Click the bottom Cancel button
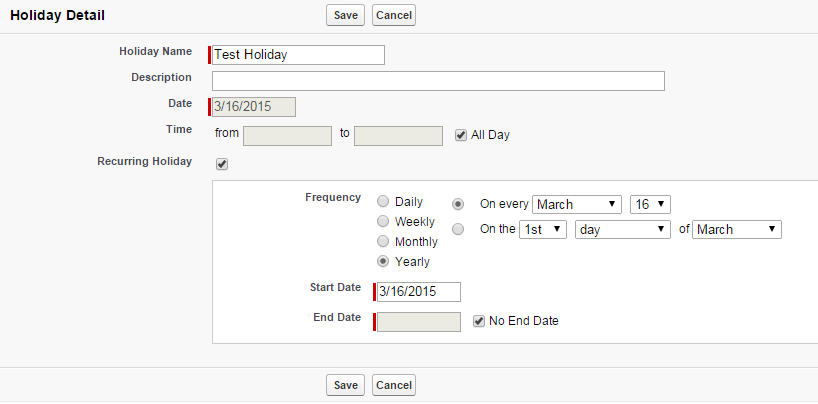Viewport: 818px width, 404px height. click(x=394, y=385)
